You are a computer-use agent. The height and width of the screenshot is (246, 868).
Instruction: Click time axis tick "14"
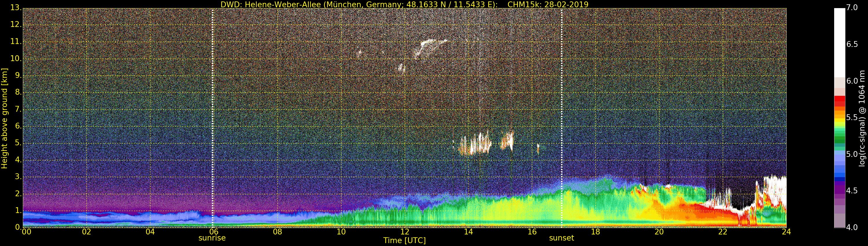point(468,232)
